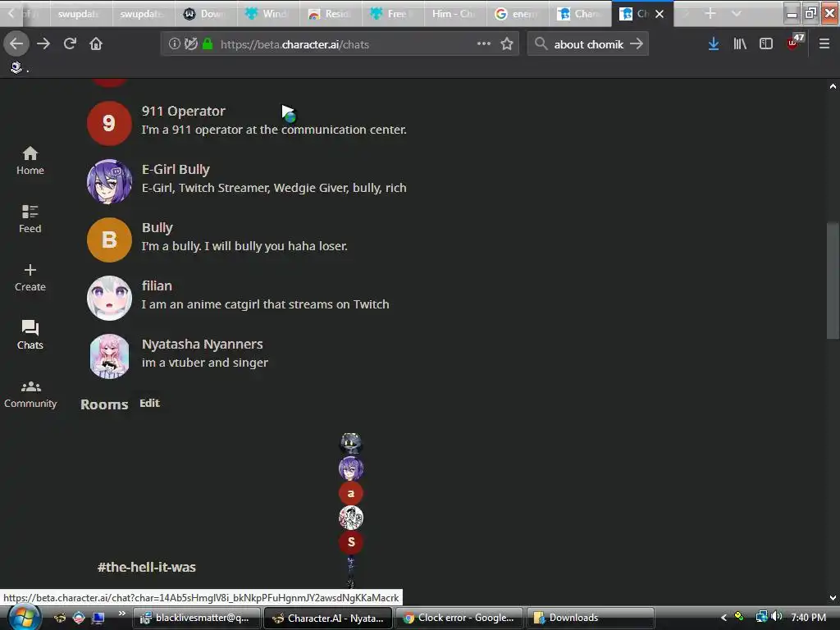The width and height of the screenshot is (840, 630).
Task: Click the page vertical scrollbar thumb
Action: [833, 280]
